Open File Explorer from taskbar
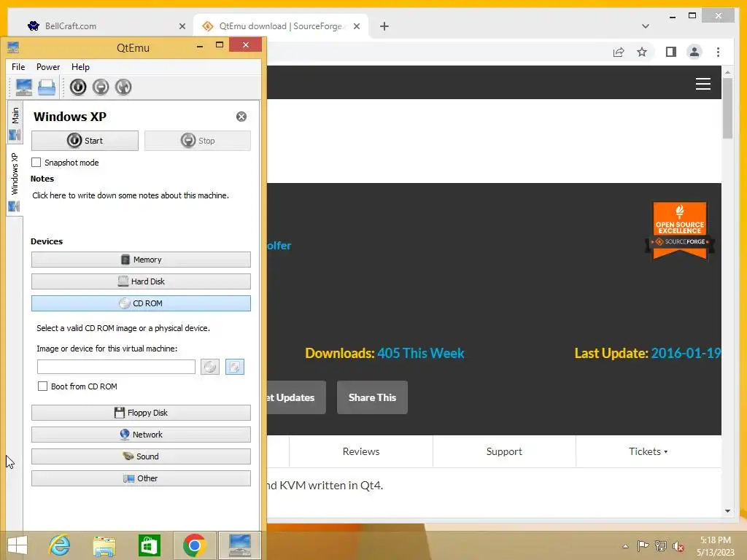Screen dimensions: 747x560 coord(104,545)
